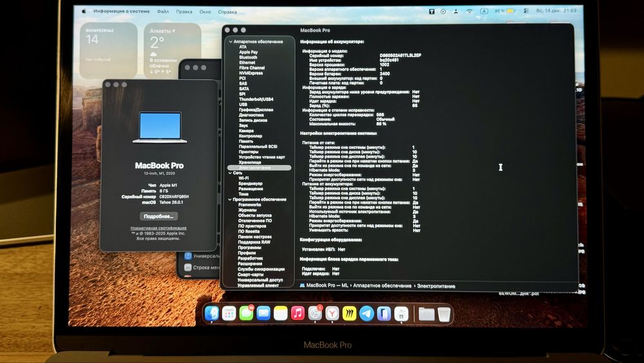
Task: Open Mail app in the Dock
Action: [263, 313]
